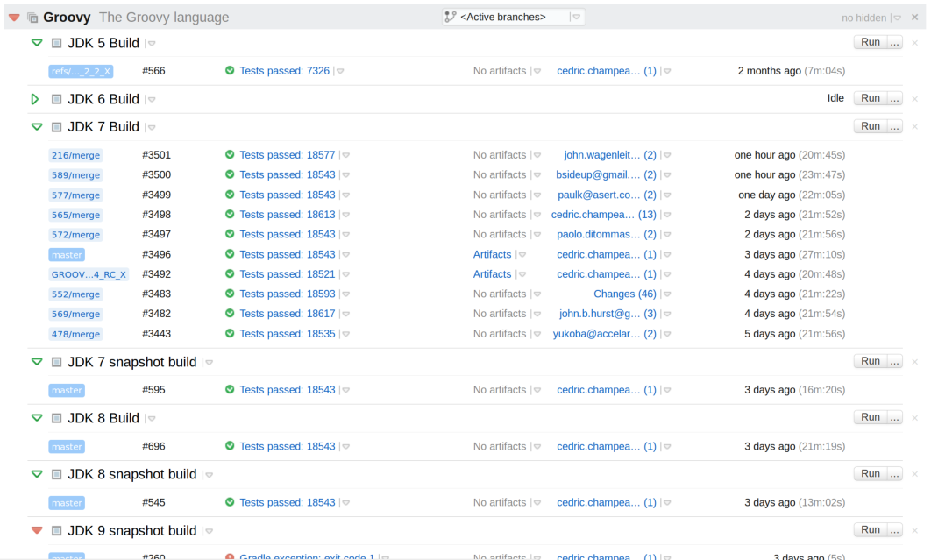931x560 pixels.
Task: Click the JDK 7 Build configuration icon
Action: click(x=56, y=127)
